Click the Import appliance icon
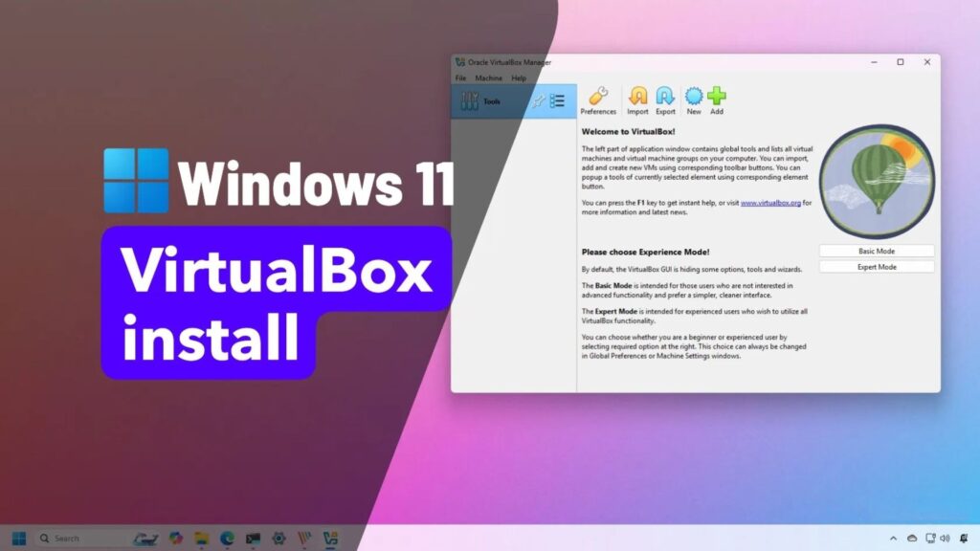Image resolution: width=980 pixels, height=551 pixels. [637, 99]
